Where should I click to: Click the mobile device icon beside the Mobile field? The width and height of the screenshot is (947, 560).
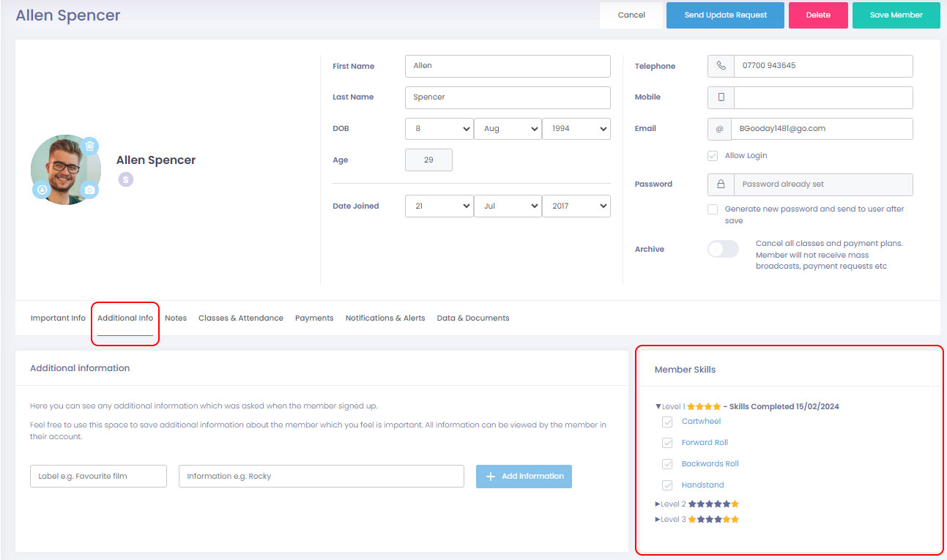tap(721, 97)
